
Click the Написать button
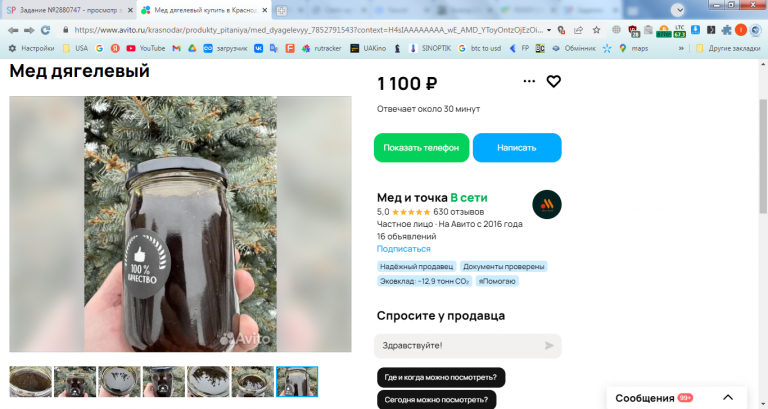517,147
